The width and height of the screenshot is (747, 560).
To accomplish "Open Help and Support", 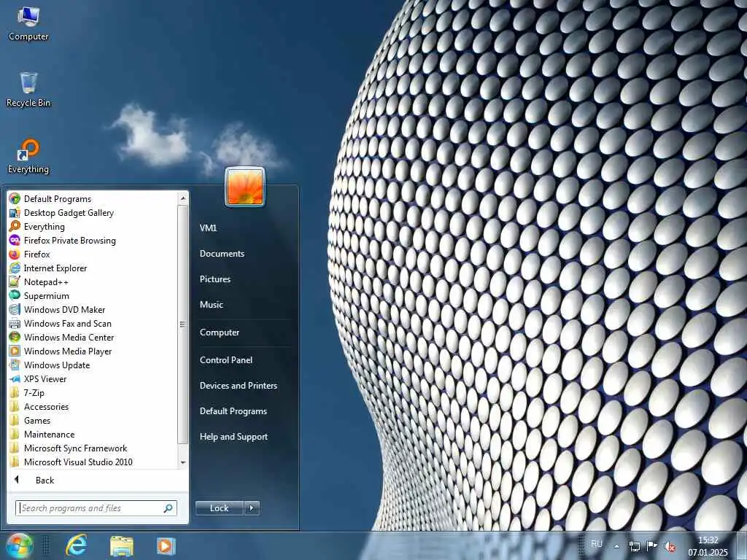I will click(234, 437).
